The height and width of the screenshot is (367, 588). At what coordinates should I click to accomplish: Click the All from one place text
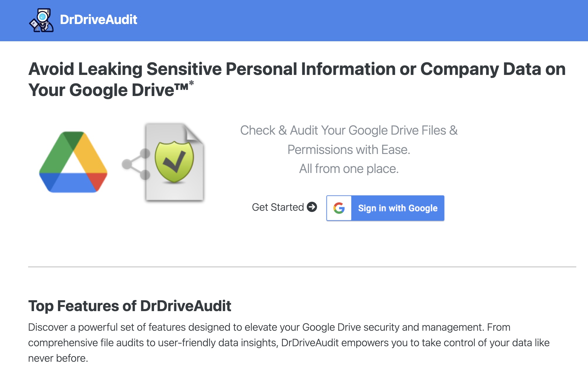pos(348,168)
